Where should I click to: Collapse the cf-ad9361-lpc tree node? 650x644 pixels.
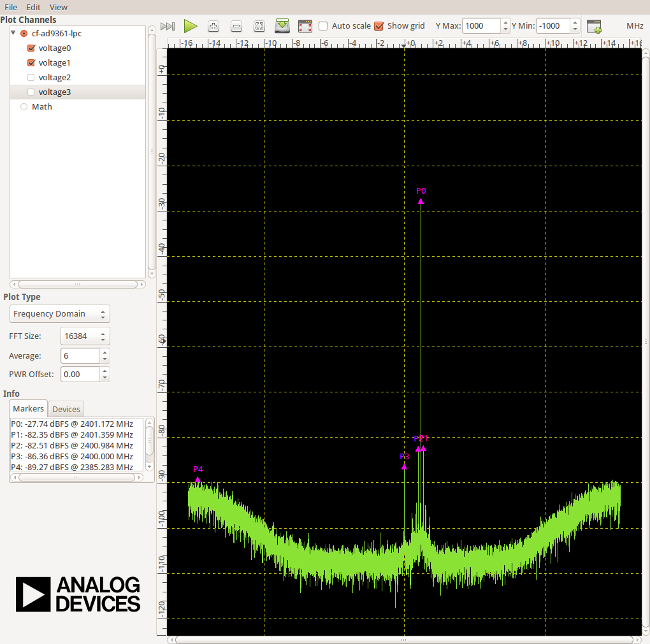point(13,32)
